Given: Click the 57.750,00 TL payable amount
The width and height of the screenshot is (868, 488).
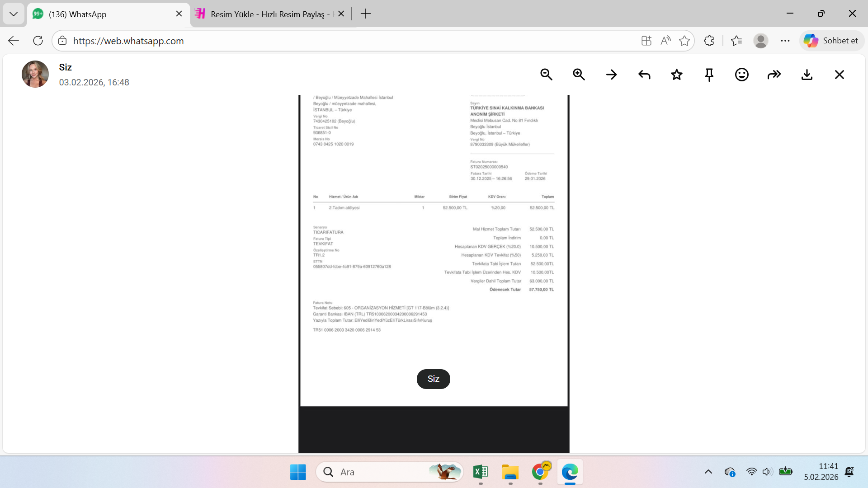Looking at the screenshot, I should tap(542, 290).
